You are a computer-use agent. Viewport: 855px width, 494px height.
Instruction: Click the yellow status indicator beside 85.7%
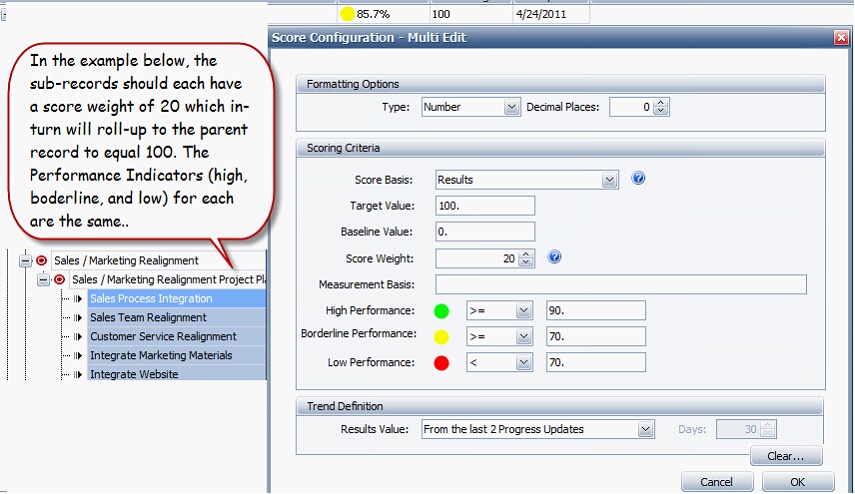347,14
